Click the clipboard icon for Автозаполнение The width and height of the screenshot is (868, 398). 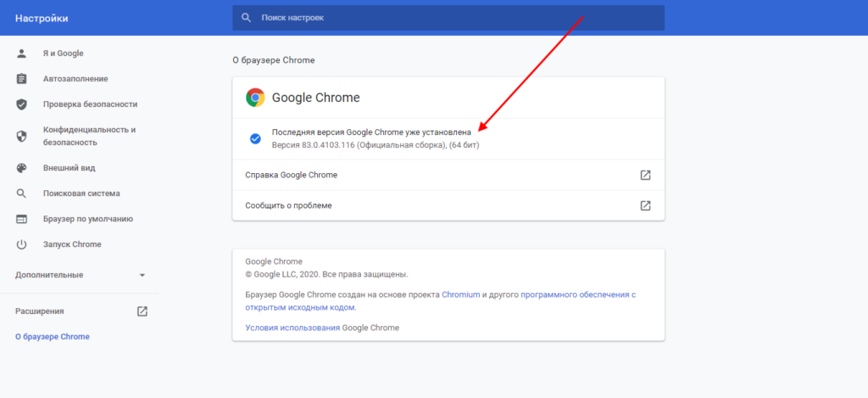coord(22,79)
